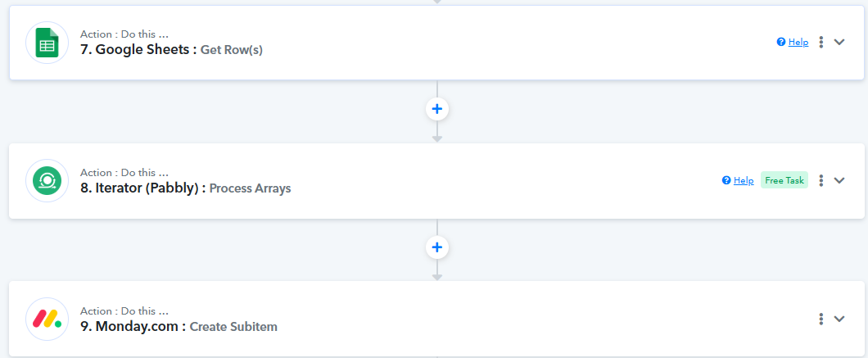868x358 pixels.
Task: Click the Google Sheets app icon
Action: pos(47,43)
